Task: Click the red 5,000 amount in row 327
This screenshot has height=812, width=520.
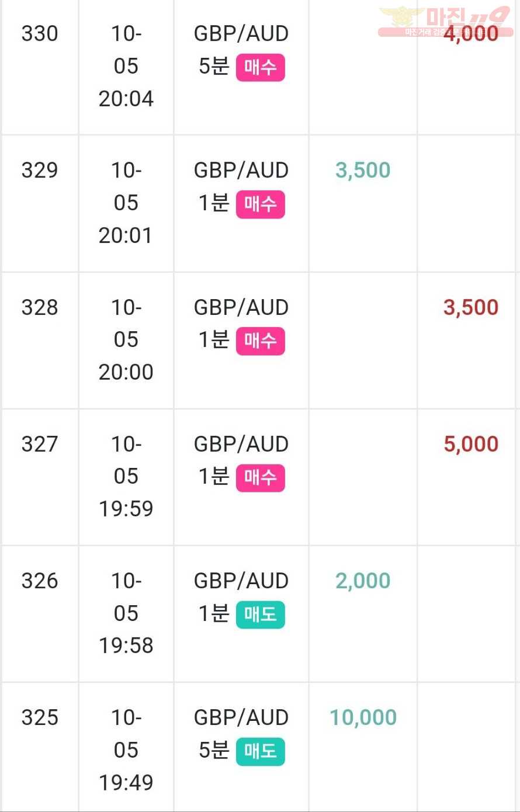Action: coord(471,444)
